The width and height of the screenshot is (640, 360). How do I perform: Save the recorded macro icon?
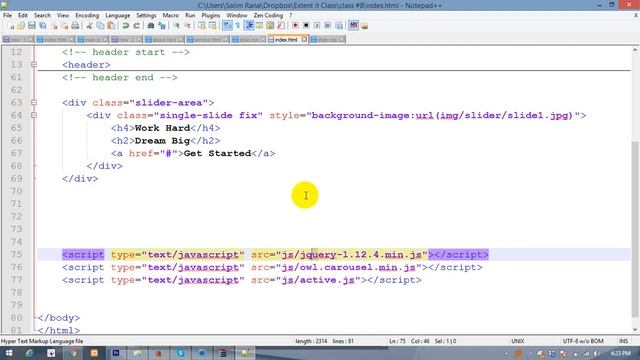coord(339,26)
